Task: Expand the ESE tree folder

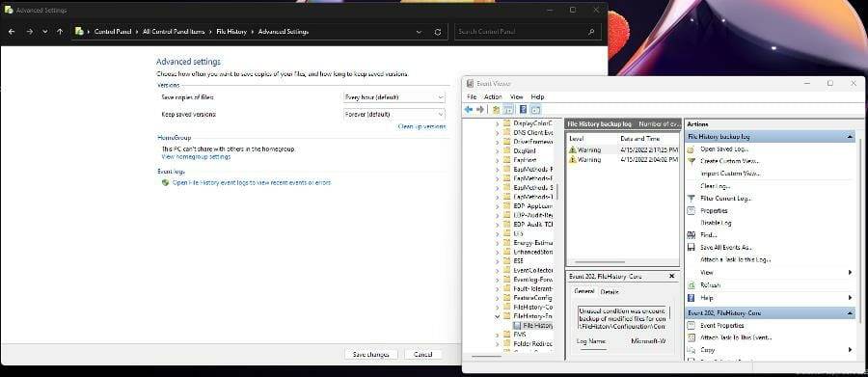Action: tap(497, 260)
